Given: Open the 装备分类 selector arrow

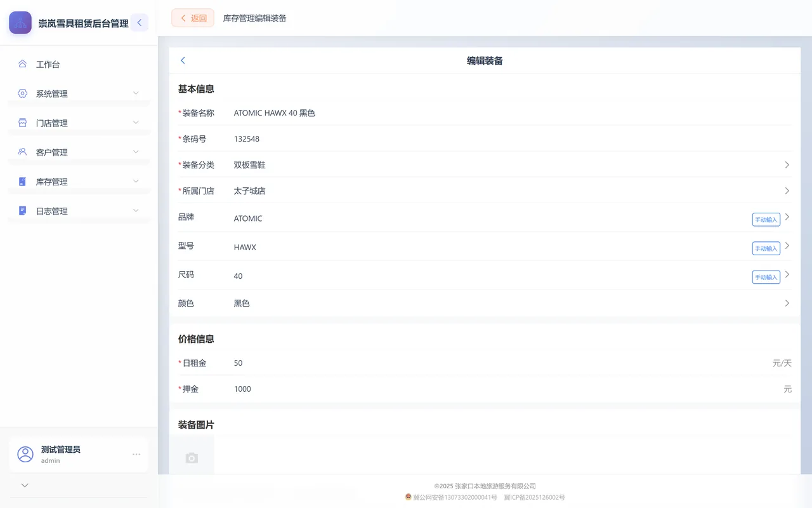Looking at the screenshot, I should (x=787, y=165).
